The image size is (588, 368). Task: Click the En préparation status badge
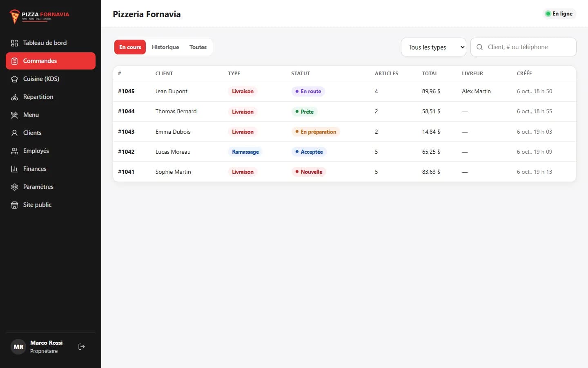(316, 132)
